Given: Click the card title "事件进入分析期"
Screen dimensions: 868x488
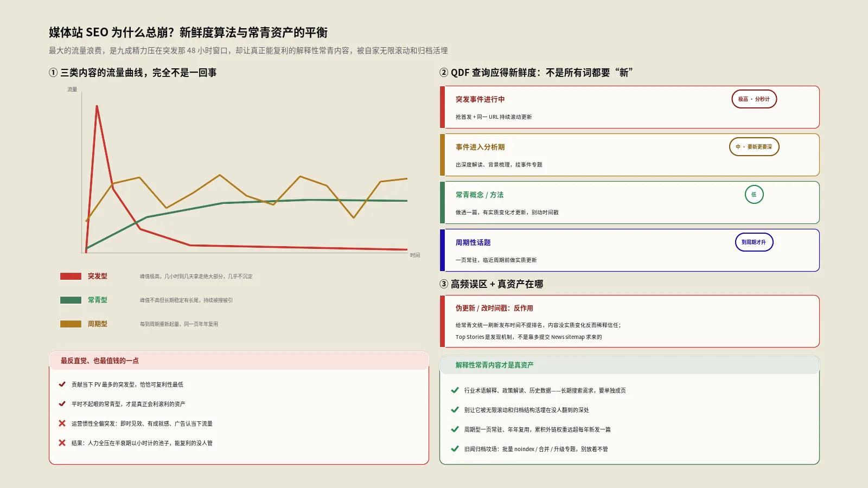Looking at the screenshot, I should (x=480, y=147).
